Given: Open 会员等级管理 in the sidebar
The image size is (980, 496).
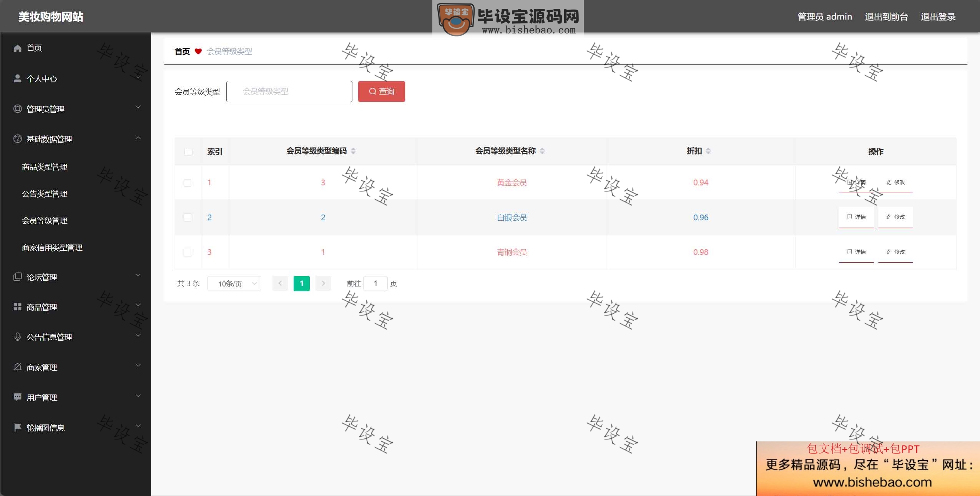Looking at the screenshot, I should coord(45,221).
